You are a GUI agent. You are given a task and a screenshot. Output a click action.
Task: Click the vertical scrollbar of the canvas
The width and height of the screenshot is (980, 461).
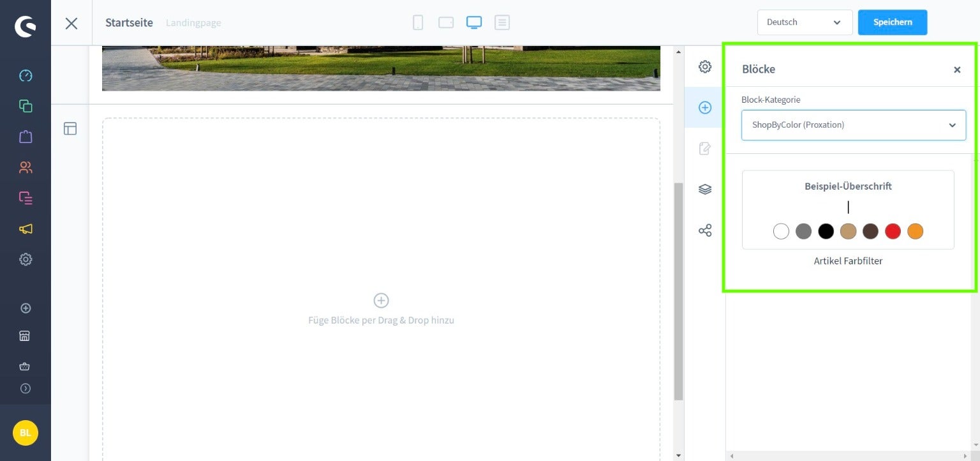pos(678,291)
